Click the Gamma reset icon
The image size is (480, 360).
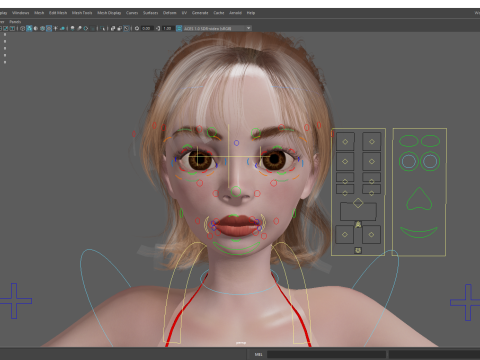(158, 28)
